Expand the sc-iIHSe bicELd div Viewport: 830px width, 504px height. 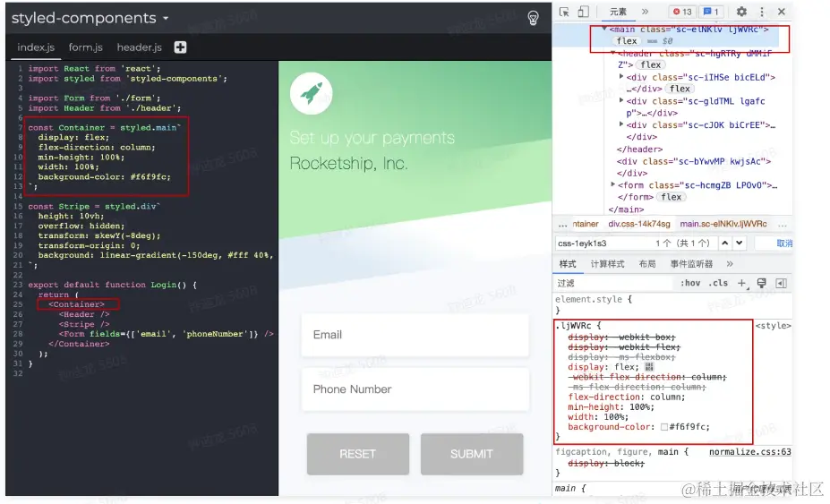(x=620, y=77)
